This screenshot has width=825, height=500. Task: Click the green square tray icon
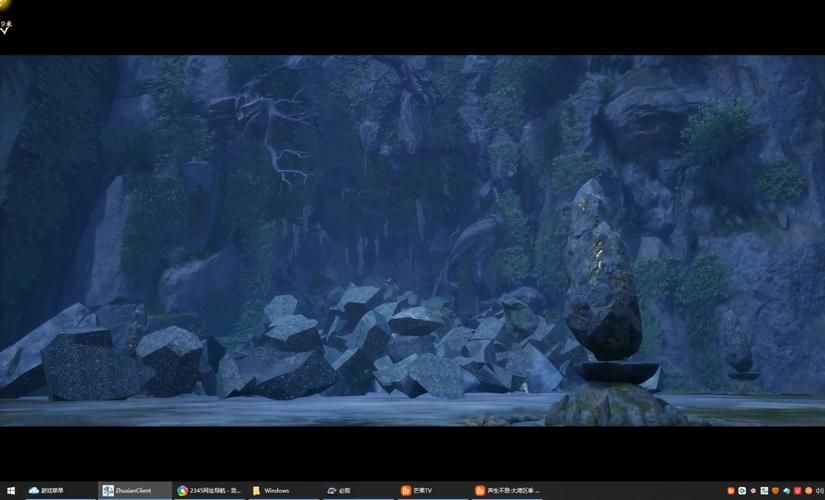[x=742, y=491]
